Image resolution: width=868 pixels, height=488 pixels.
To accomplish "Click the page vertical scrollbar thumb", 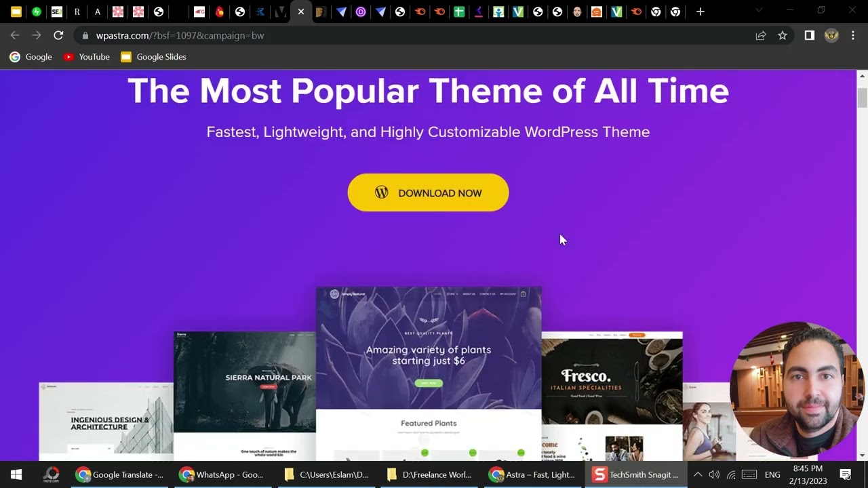I will pyautogui.click(x=862, y=98).
